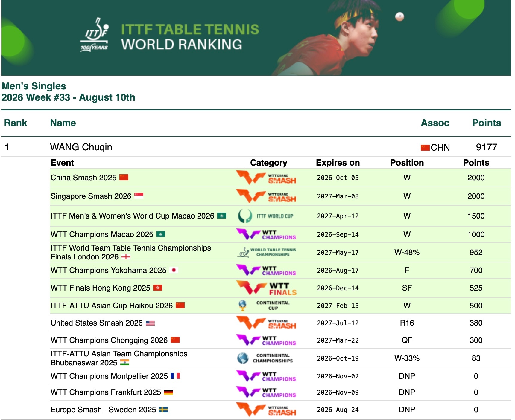
Task: Click the Category sub-table header
Action: coord(268,163)
